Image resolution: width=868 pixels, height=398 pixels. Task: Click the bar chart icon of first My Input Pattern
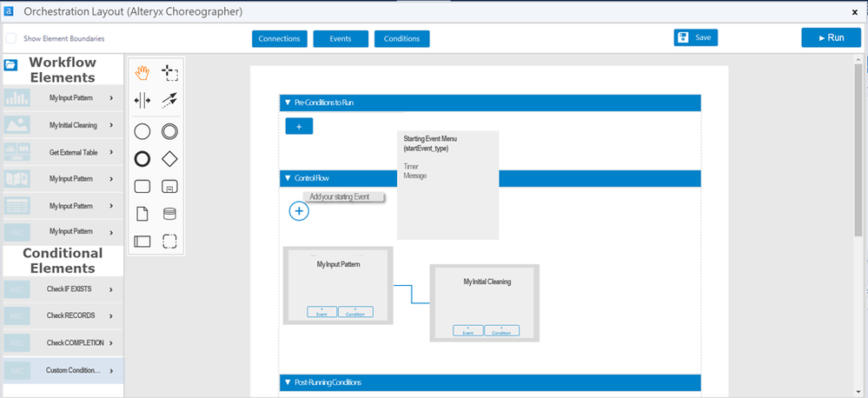click(17, 98)
